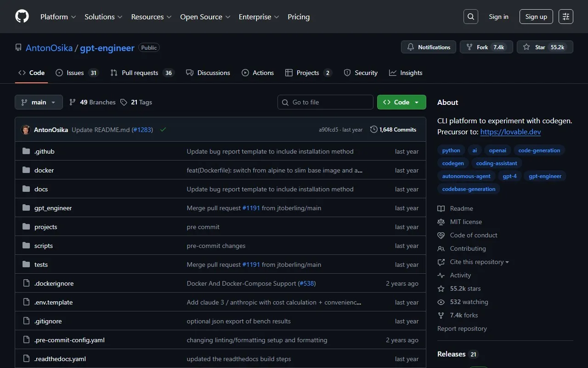Star the gpt-engineer repository
Viewport: 588px width, 368px height.
click(x=545, y=47)
